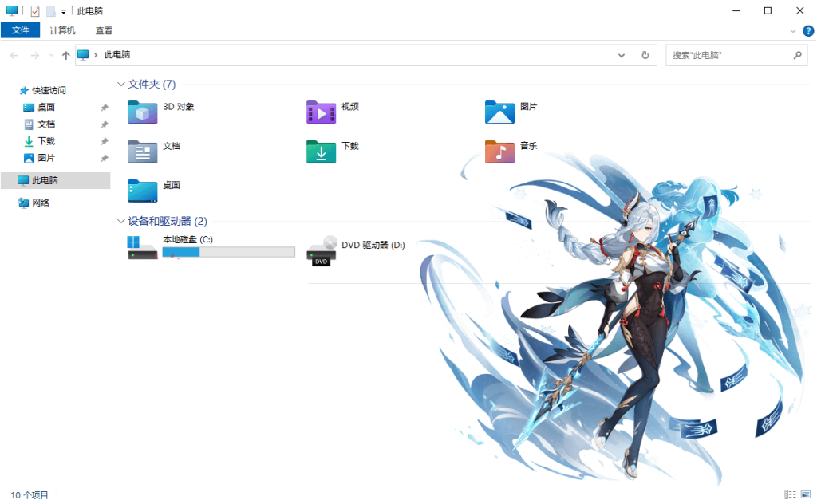Click the refresh icon beside the address bar

click(645, 55)
